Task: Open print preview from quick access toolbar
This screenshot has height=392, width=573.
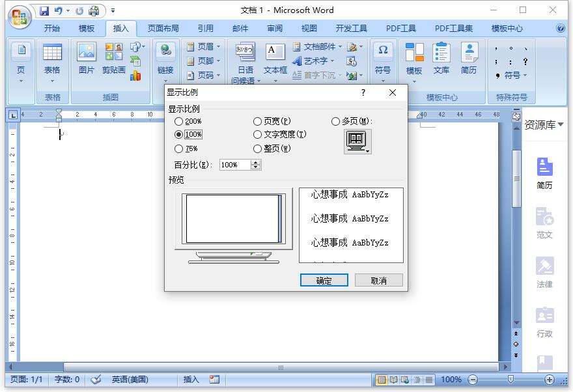Action: coord(94,11)
